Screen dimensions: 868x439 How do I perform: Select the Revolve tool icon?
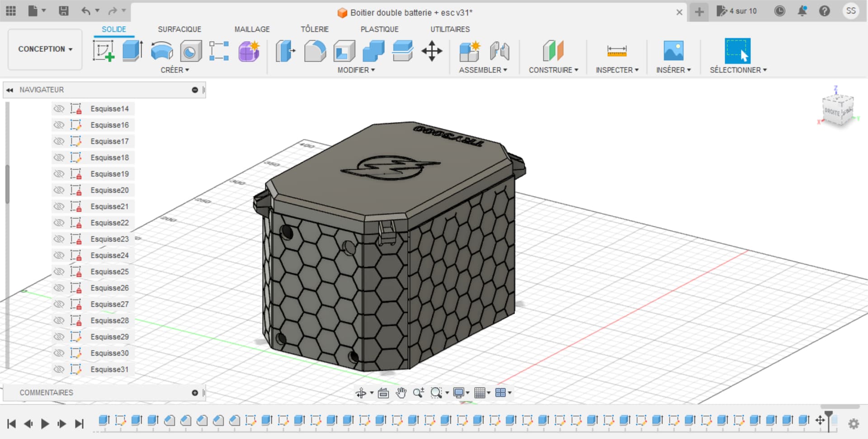[162, 51]
